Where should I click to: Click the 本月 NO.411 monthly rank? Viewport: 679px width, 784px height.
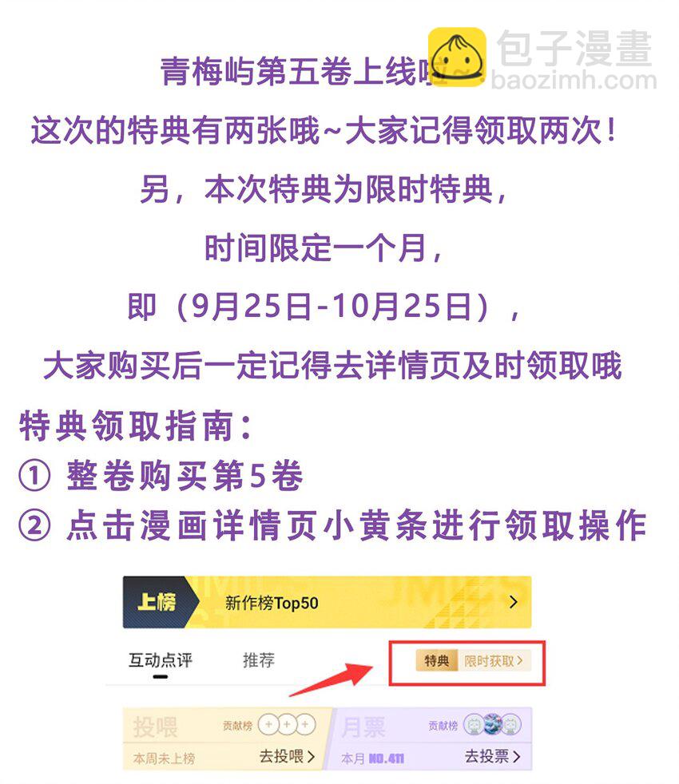pyautogui.click(x=372, y=758)
